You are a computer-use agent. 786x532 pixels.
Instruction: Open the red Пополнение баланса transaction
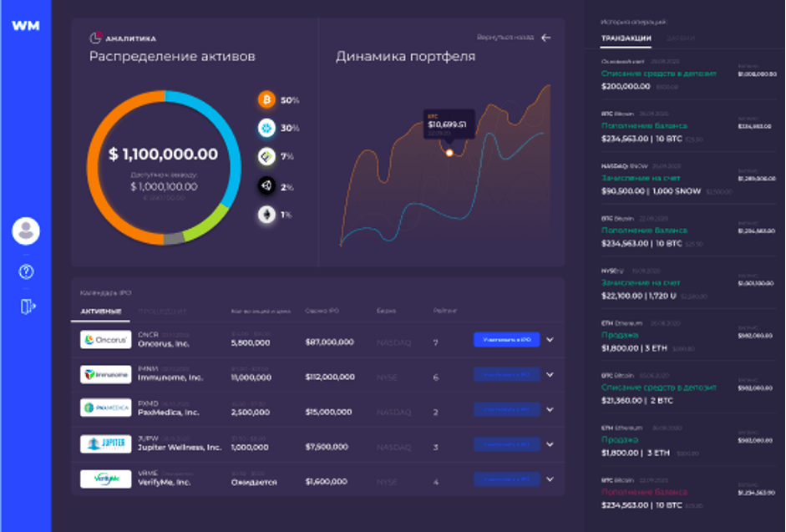click(689, 493)
